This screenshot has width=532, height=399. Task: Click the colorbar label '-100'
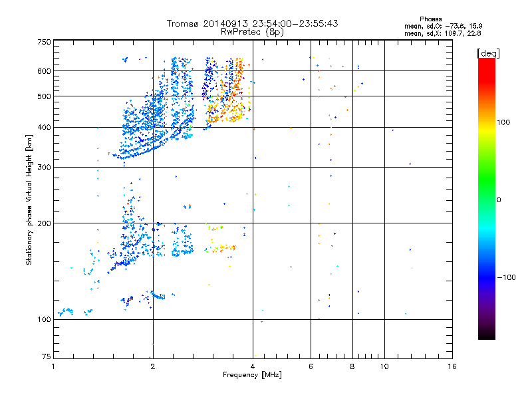pyautogui.click(x=506, y=277)
